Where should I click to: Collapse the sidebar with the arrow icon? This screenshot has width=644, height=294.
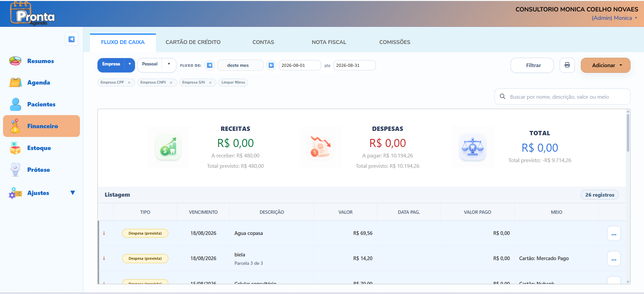72,39
